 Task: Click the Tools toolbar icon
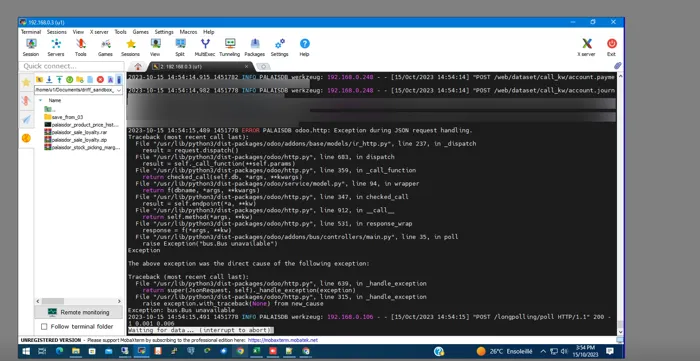click(x=80, y=47)
